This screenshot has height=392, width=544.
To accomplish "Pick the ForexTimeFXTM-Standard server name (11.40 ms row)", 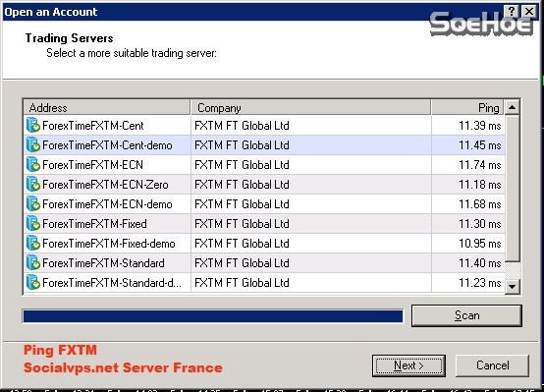I will pyautogui.click(x=103, y=263).
